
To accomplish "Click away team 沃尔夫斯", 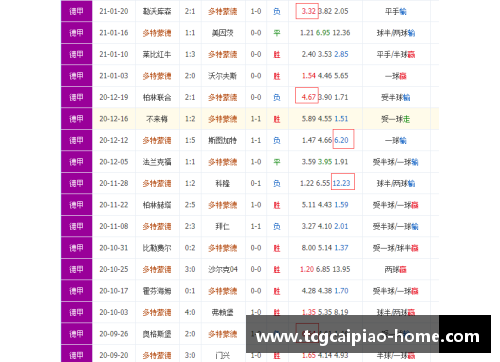I will click(223, 76).
